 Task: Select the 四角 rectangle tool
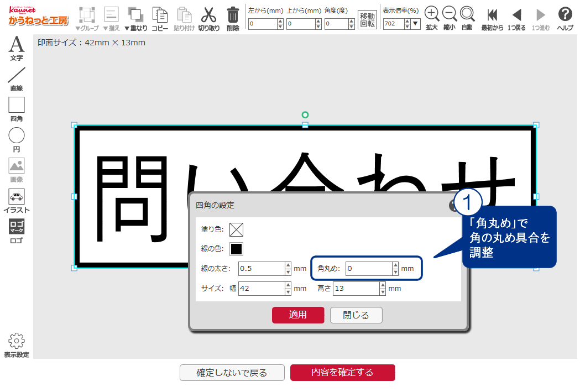coord(17,108)
